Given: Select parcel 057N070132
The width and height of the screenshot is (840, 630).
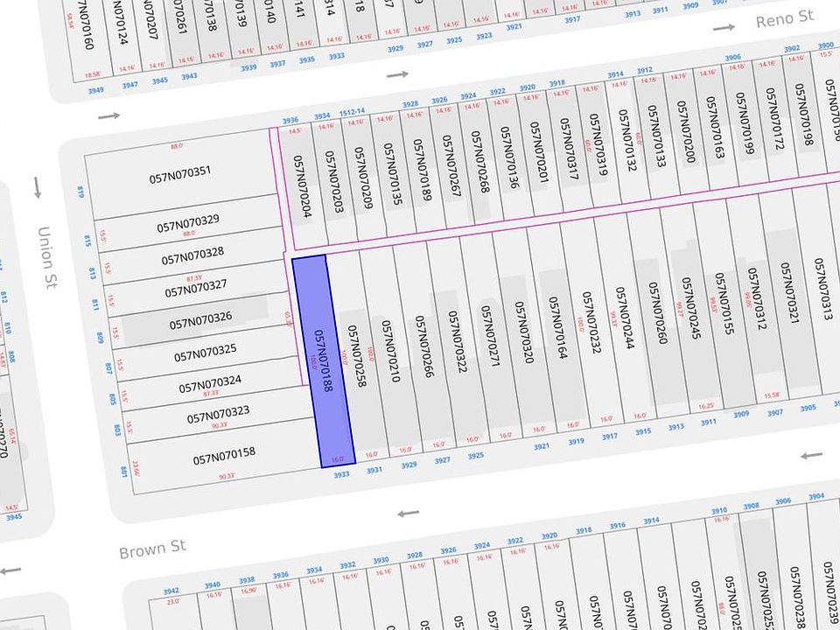Looking at the screenshot, I should coord(627,140).
